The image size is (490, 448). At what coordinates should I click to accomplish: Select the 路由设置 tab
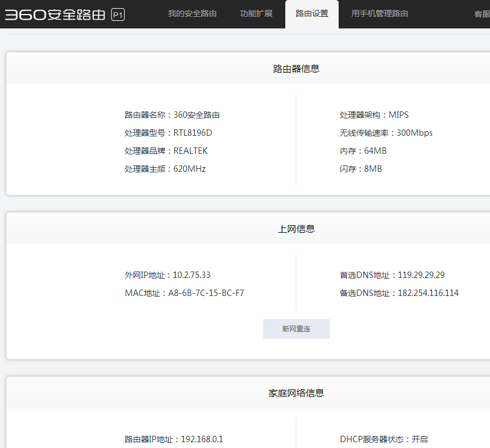[x=311, y=13]
